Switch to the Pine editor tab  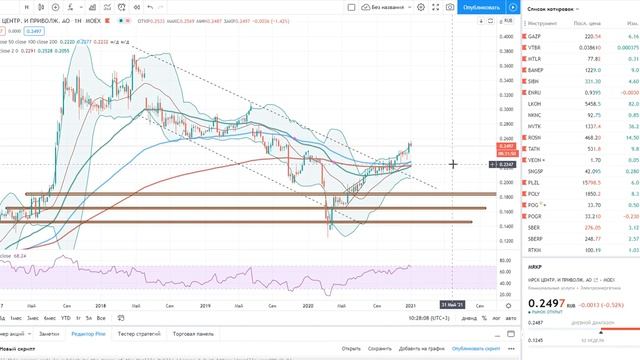pos(89,334)
